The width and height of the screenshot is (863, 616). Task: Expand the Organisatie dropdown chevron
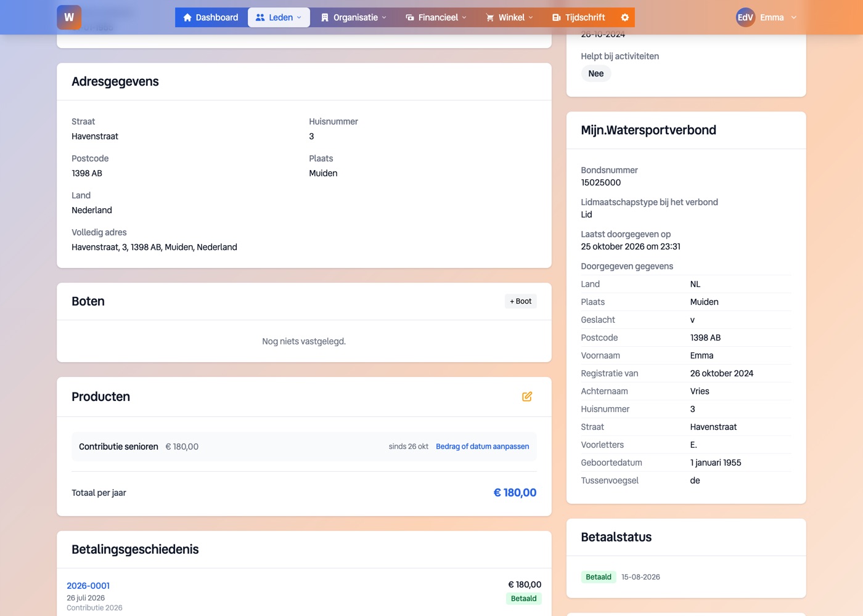tap(384, 17)
